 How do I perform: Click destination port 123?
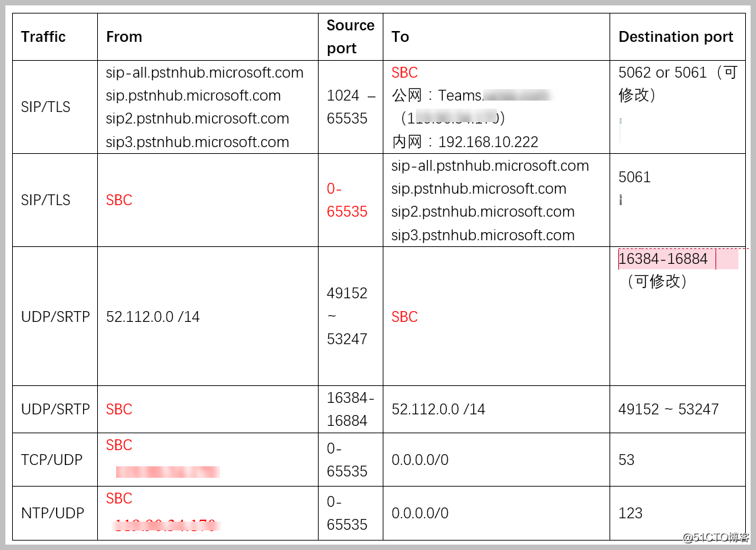(630, 514)
